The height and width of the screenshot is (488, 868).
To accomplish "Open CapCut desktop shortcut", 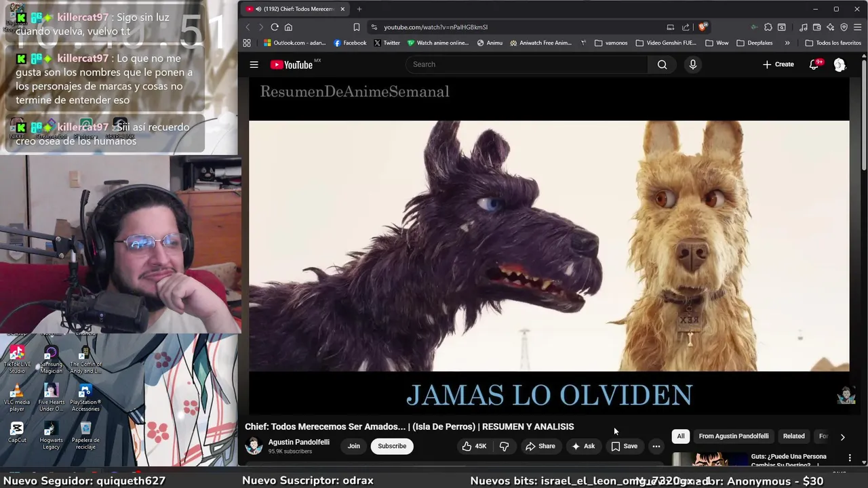I will click(17, 432).
